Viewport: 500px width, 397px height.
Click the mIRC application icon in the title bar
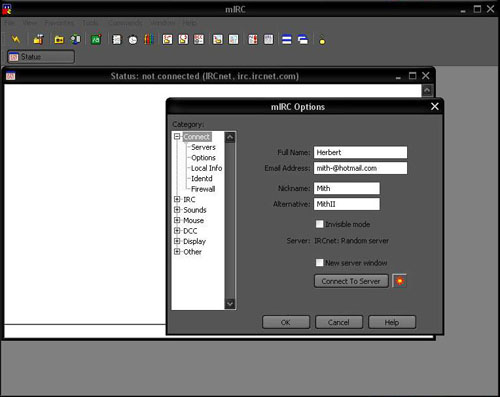point(6,9)
